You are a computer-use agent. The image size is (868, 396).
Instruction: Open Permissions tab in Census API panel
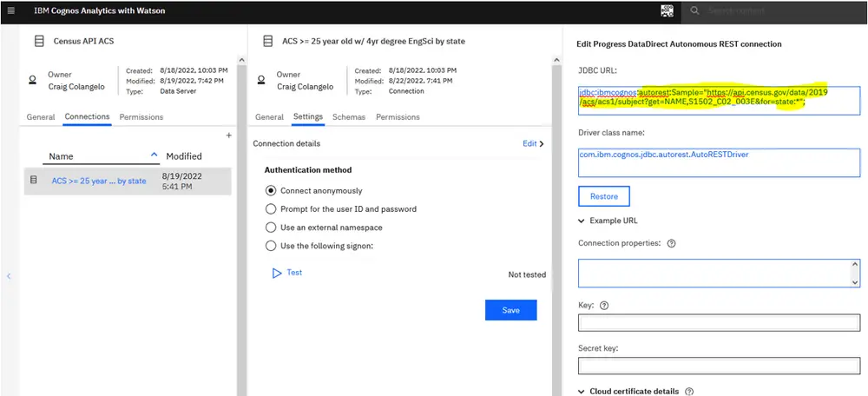[141, 117]
